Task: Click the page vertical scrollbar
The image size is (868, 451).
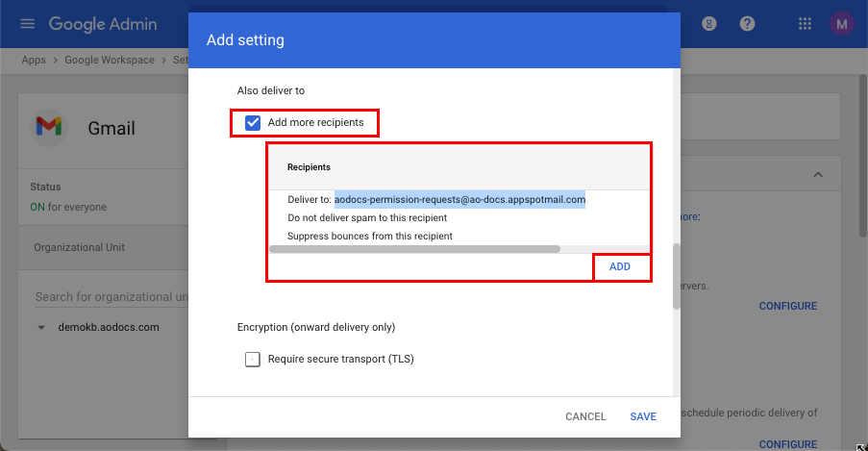Action: [x=863, y=155]
